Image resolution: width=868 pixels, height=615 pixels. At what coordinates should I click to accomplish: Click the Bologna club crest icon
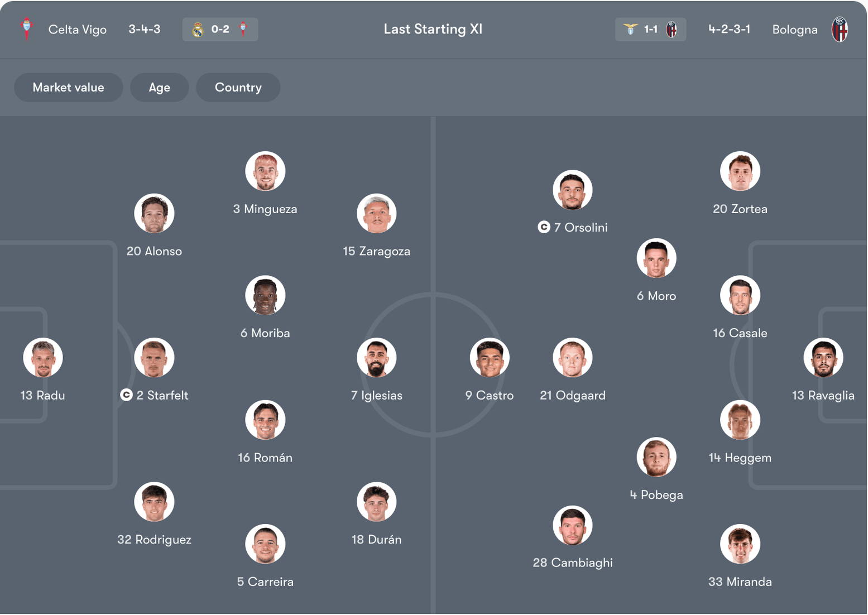(x=840, y=30)
